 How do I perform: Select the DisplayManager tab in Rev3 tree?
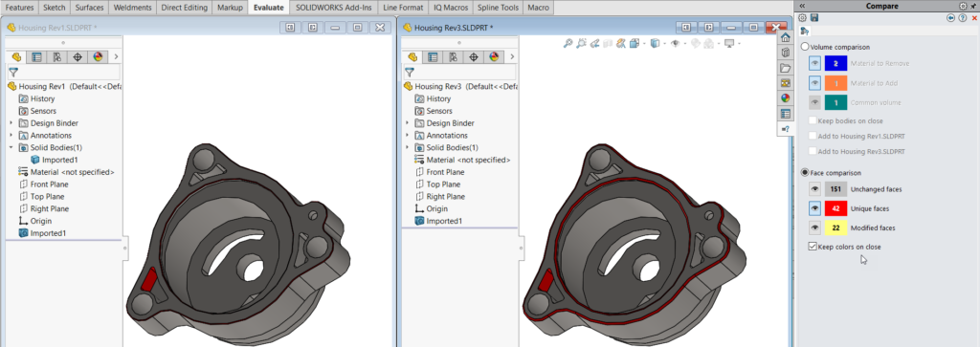494,56
